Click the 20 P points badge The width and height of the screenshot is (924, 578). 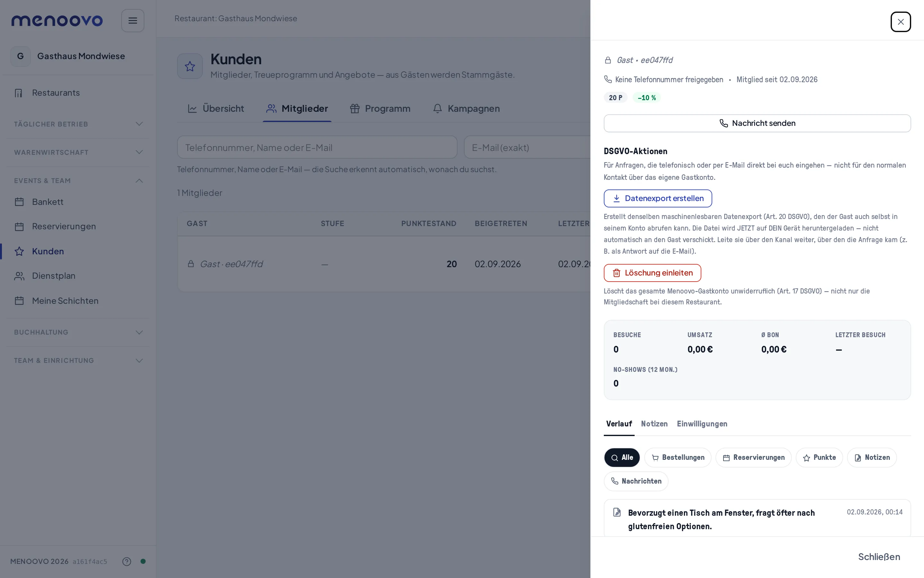615,98
